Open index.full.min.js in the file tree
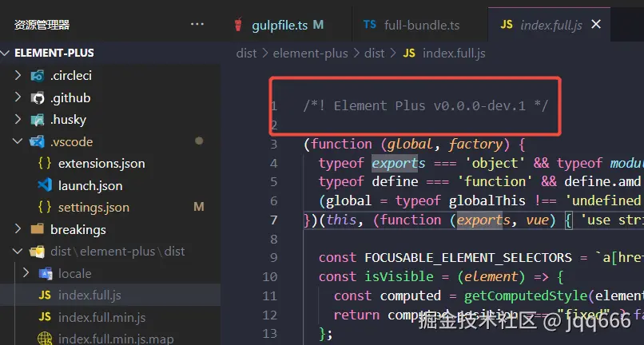The height and width of the screenshot is (345, 644). [101, 318]
